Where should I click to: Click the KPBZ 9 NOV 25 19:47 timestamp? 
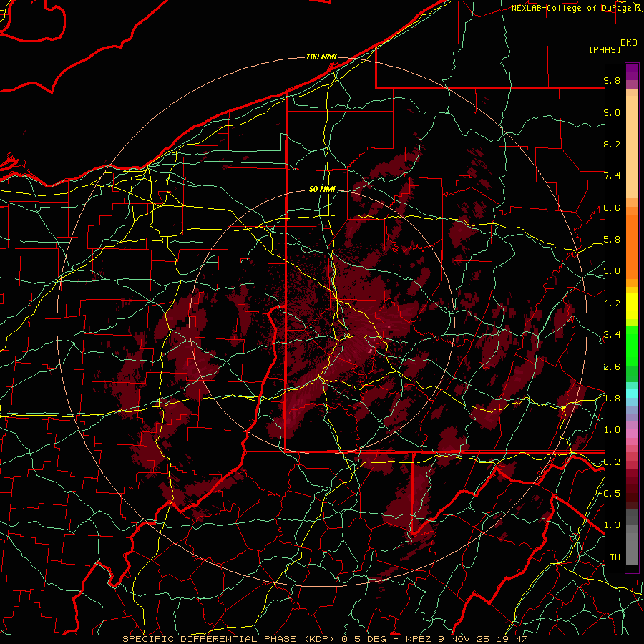coord(467,639)
